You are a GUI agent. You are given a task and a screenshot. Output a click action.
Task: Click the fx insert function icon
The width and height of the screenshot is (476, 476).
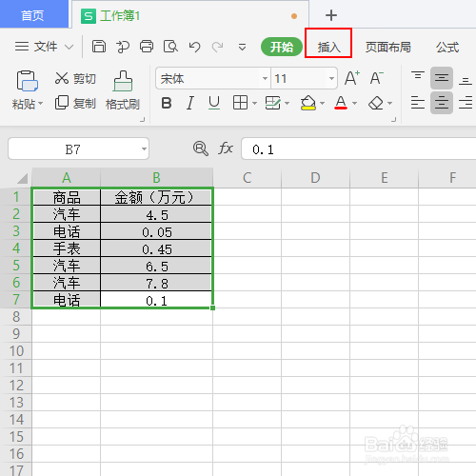pos(226,149)
